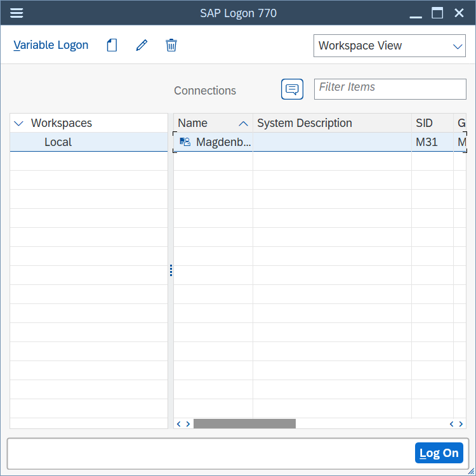Click the panel splitter dotted handle
The height and width of the screenshot is (476, 476).
pos(171,270)
